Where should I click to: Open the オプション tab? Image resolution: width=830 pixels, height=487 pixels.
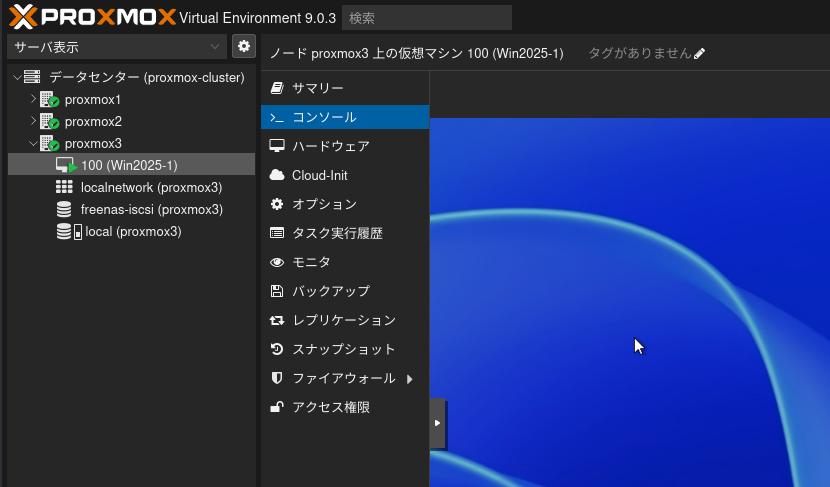[x=345, y=204]
